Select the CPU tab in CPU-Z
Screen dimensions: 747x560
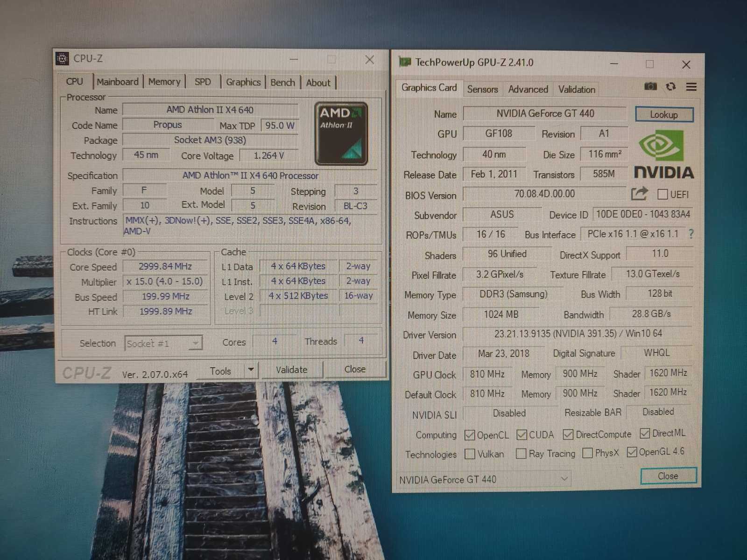point(75,81)
